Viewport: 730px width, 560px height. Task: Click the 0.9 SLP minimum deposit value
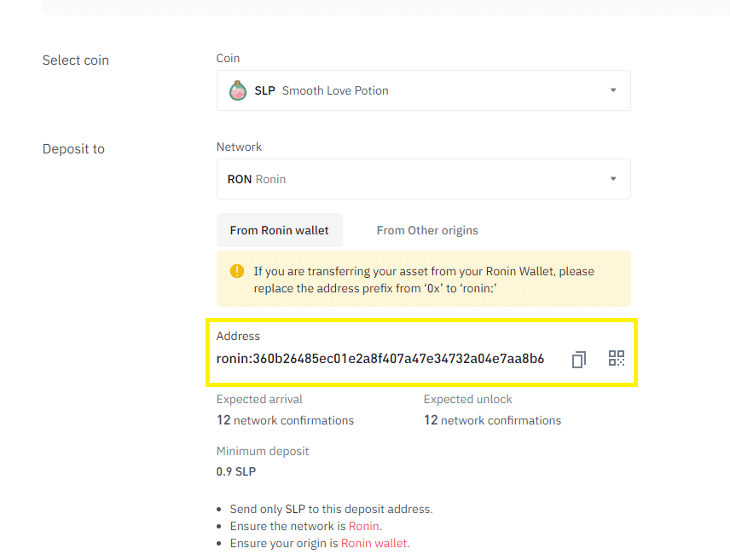click(236, 471)
